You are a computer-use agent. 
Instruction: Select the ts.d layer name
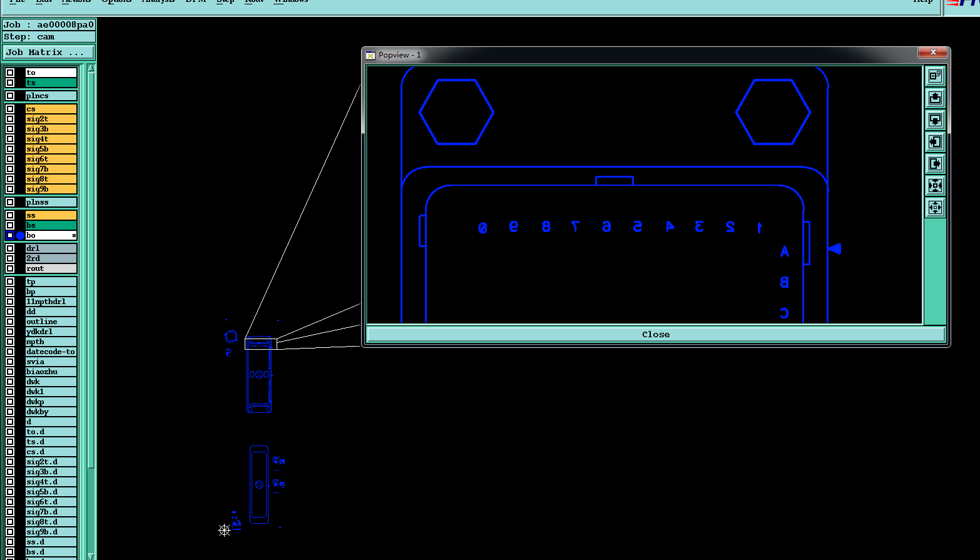[x=51, y=442]
